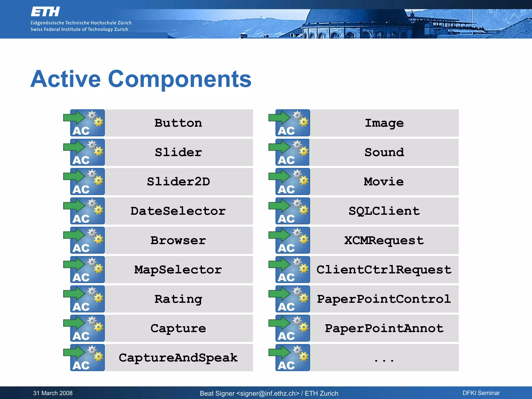Select the Slider component label

(178, 152)
